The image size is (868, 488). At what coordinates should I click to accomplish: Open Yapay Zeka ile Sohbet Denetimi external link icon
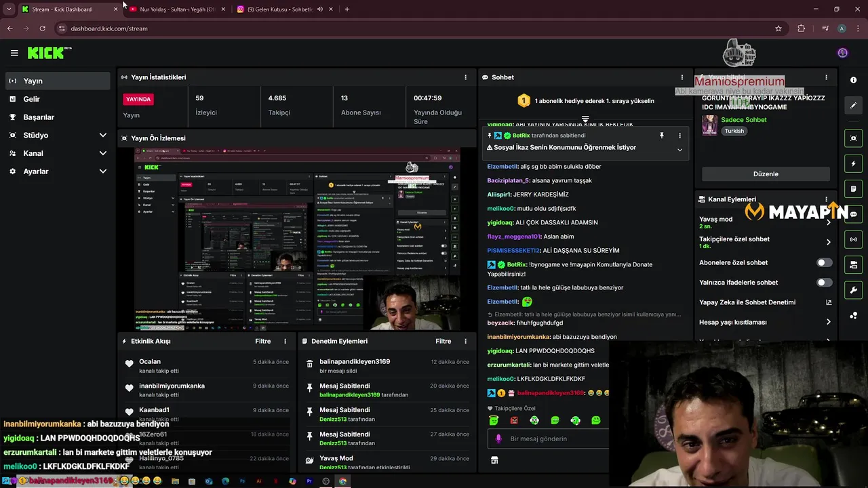point(828,302)
